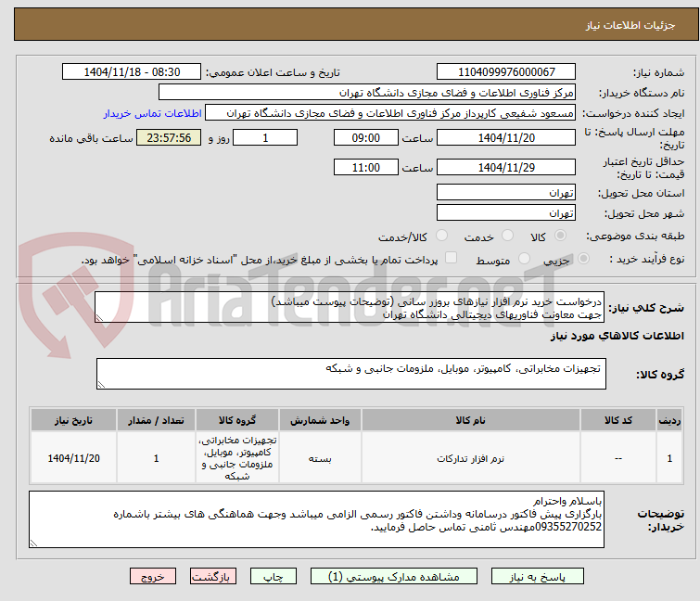Click the نرم افزار تدارکات table cell
The height and width of the screenshot is (601, 700).
pyautogui.click(x=471, y=458)
